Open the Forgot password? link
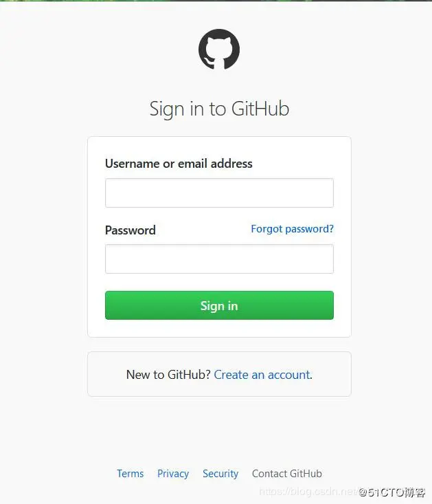This screenshot has width=432, height=504. pyautogui.click(x=292, y=229)
